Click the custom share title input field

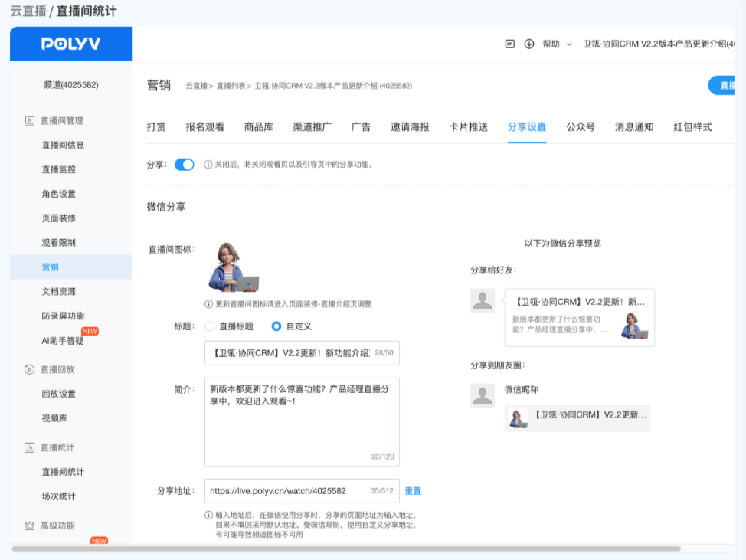pos(302,353)
